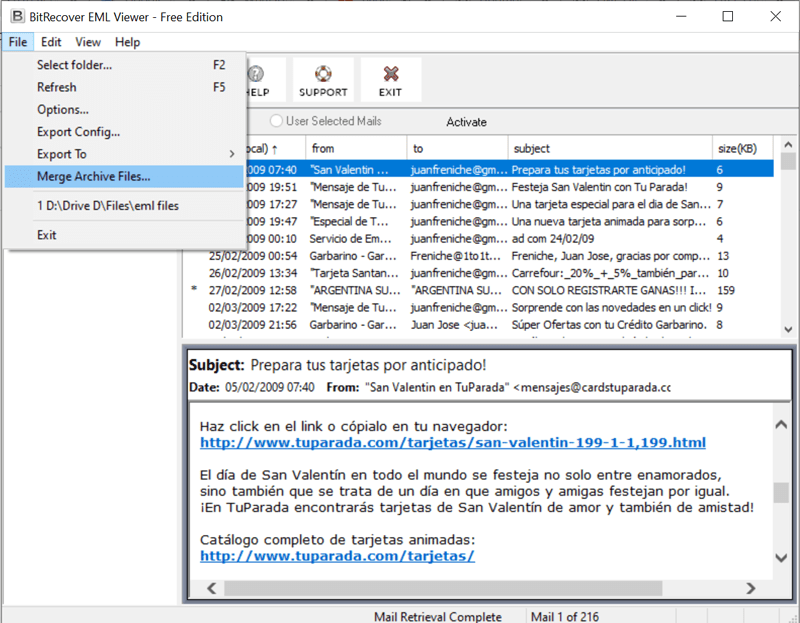Screen dimensions: 800x623
Task: Open recent folder D:\Drive D\Files\eml files
Action: 124,206
